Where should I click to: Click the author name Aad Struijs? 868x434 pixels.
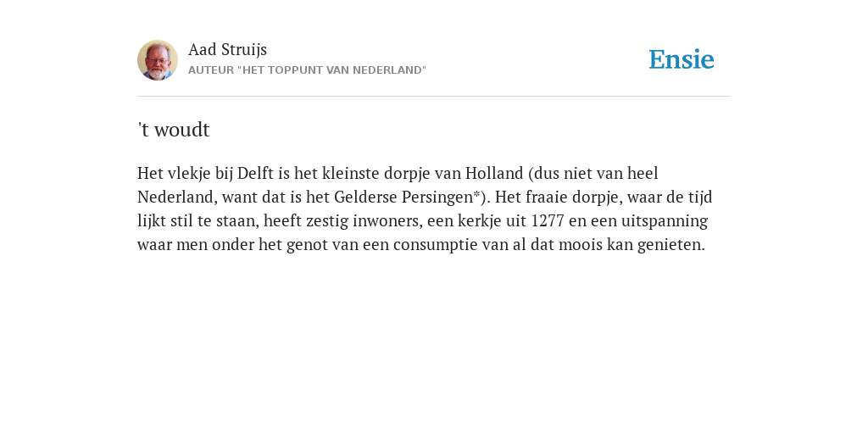(x=227, y=50)
